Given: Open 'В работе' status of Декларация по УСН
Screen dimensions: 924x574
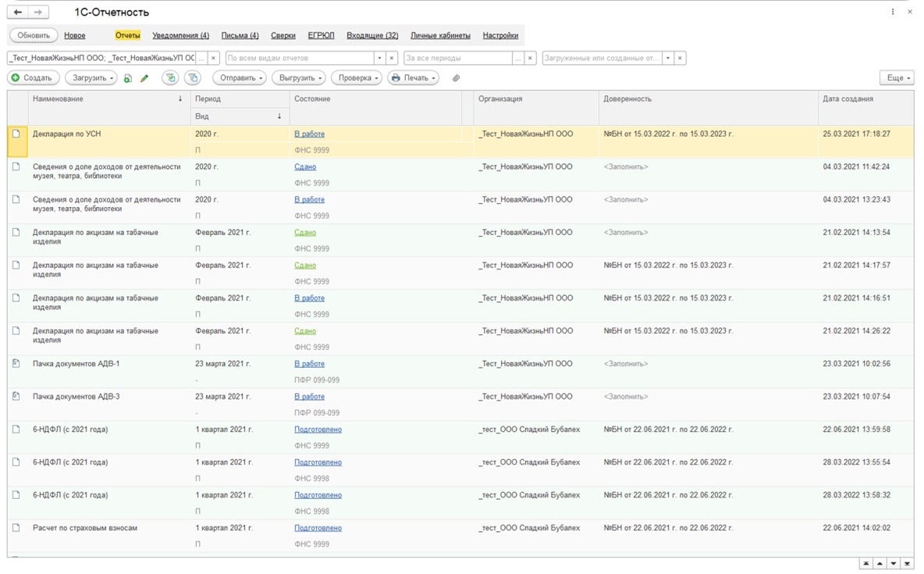Looking at the screenshot, I should point(309,134).
